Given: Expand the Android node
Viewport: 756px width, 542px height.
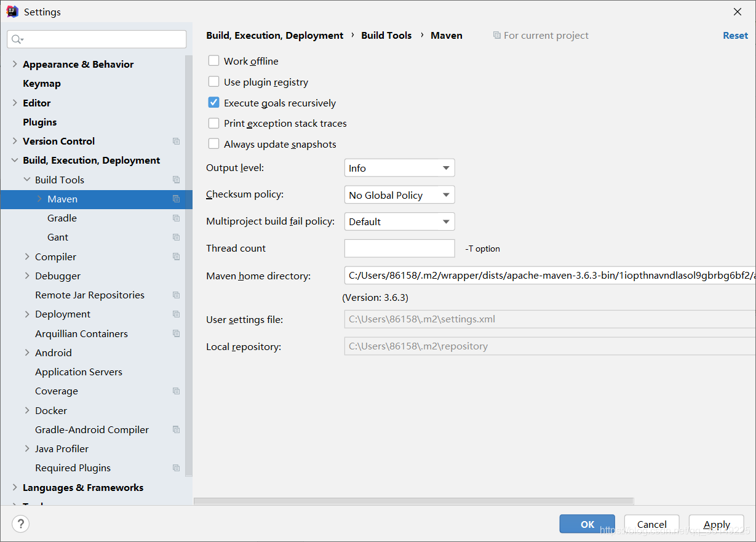Looking at the screenshot, I should 27,353.
